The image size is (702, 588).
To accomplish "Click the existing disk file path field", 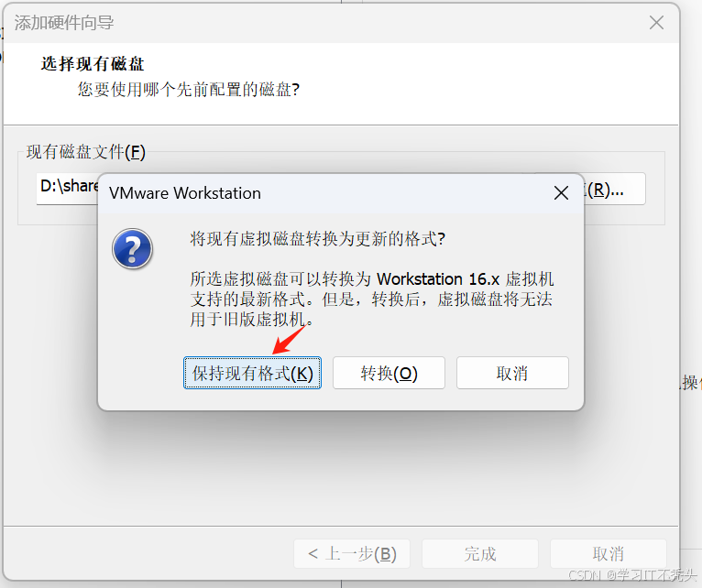I will 67,189.
